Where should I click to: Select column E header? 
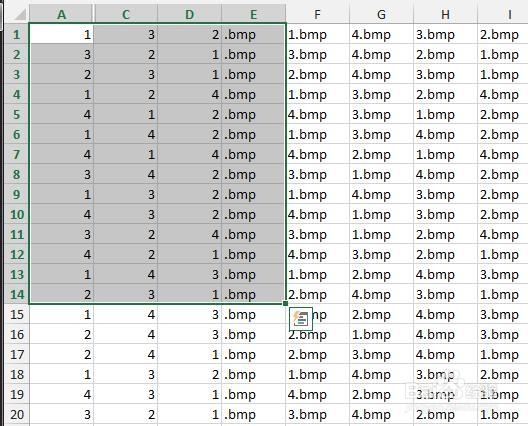254,14
